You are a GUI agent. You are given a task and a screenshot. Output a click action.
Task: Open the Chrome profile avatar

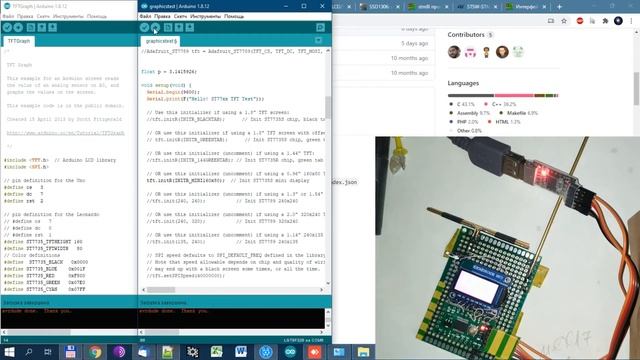pos(618,21)
